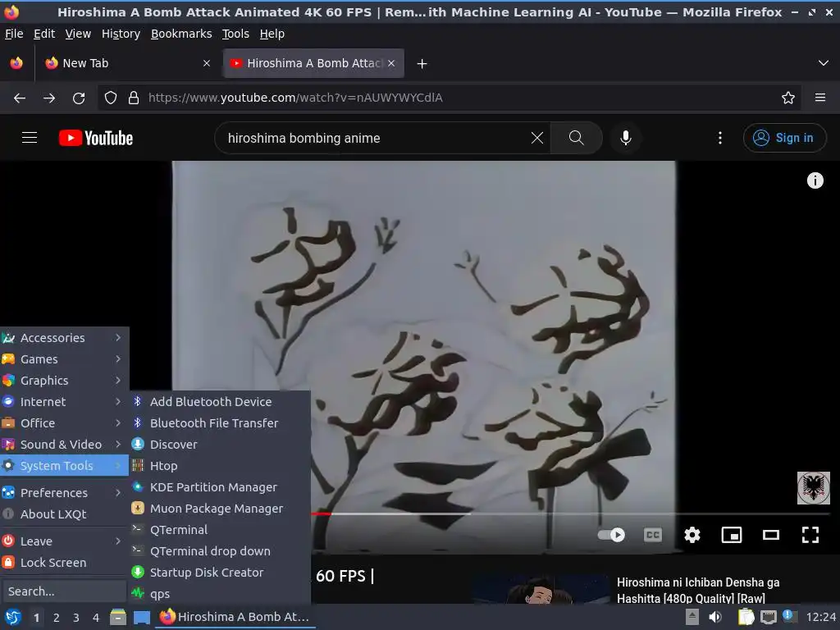Open video settings gear
840x630 pixels.
(x=692, y=535)
